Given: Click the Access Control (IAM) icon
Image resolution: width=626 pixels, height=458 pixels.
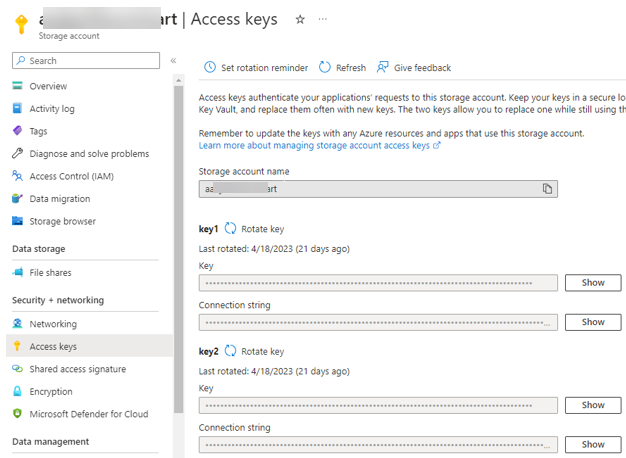Looking at the screenshot, I should pyautogui.click(x=17, y=176).
